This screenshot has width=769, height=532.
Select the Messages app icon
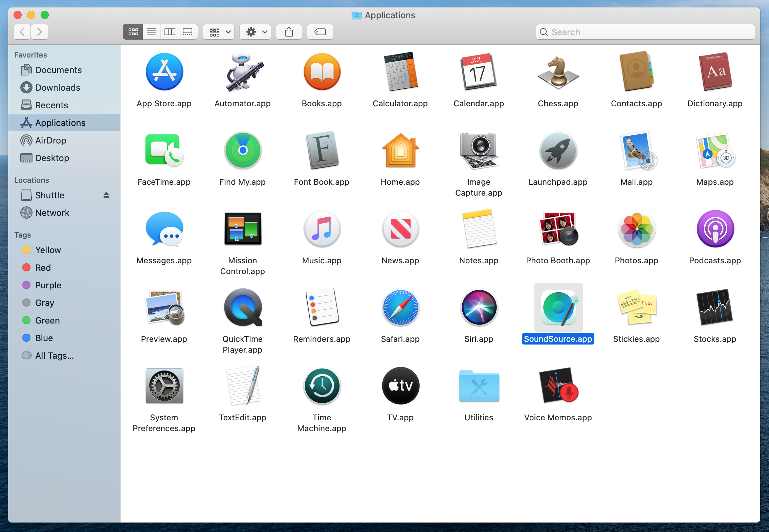pyautogui.click(x=164, y=229)
